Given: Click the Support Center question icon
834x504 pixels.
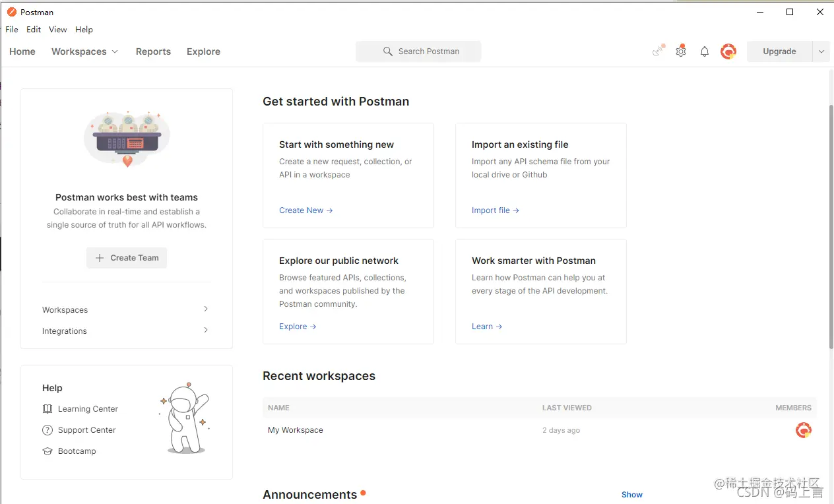Looking at the screenshot, I should click(x=48, y=430).
